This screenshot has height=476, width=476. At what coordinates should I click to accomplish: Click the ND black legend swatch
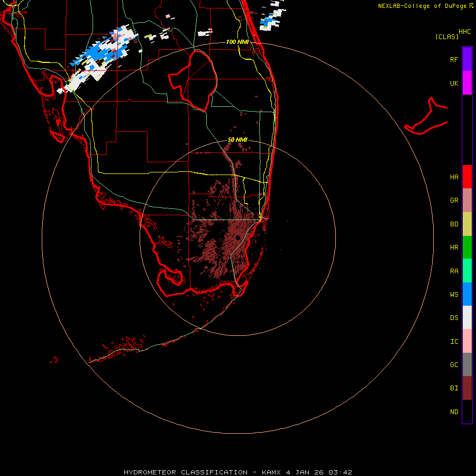tap(467, 411)
